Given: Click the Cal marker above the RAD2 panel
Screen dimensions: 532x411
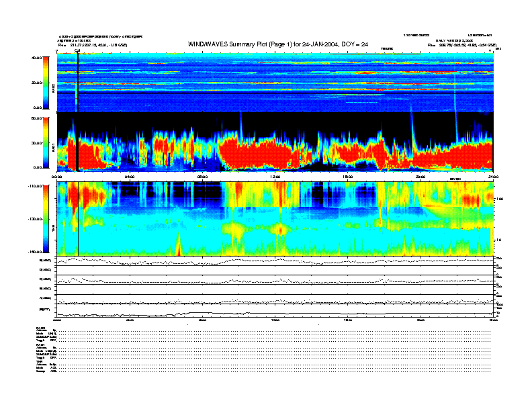Looking at the screenshot, I should 77,50.
